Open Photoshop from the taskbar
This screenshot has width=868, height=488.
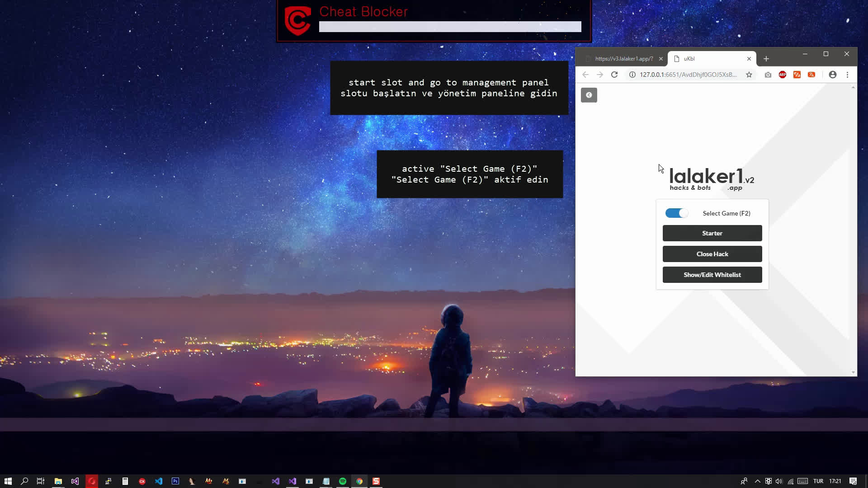click(175, 481)
